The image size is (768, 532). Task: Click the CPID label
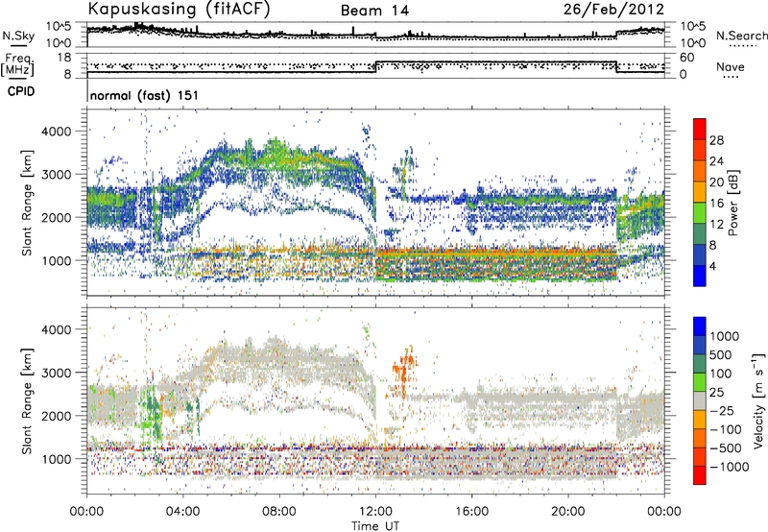(x=21, y=91)
